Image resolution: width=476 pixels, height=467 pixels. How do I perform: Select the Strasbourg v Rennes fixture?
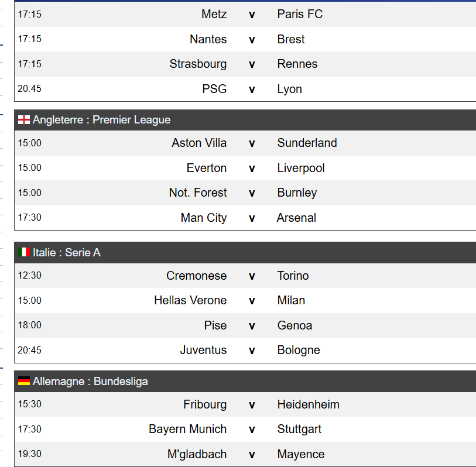click(252, 64)
